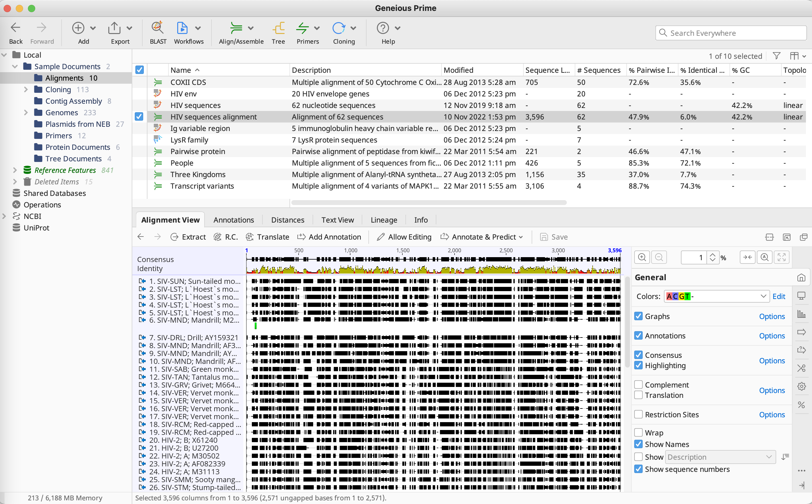The image size is (812, 504).
Task: Click the zoom in magnifier icon
Action: (x=642, y=257)
